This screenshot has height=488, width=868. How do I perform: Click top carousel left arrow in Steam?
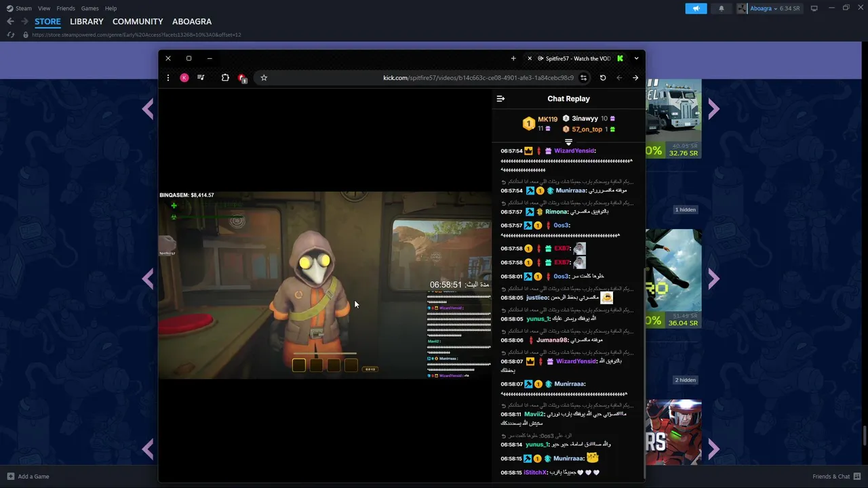click(148, 108)
